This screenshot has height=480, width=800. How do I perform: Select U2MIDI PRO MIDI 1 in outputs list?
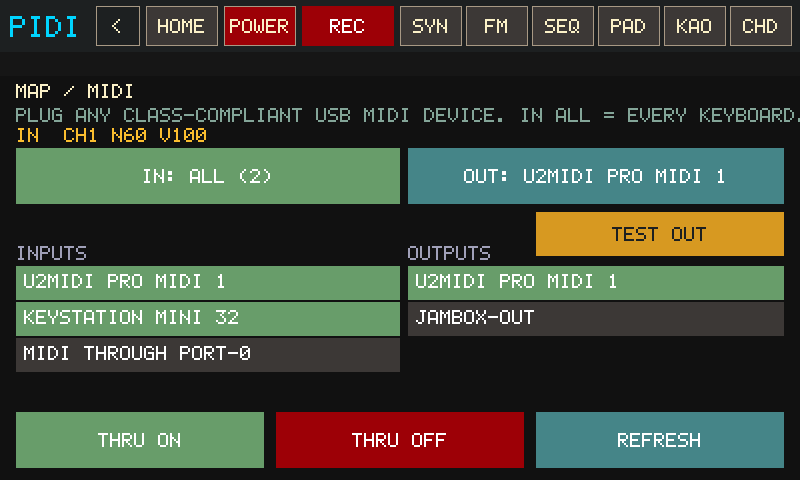pos(596,283)
